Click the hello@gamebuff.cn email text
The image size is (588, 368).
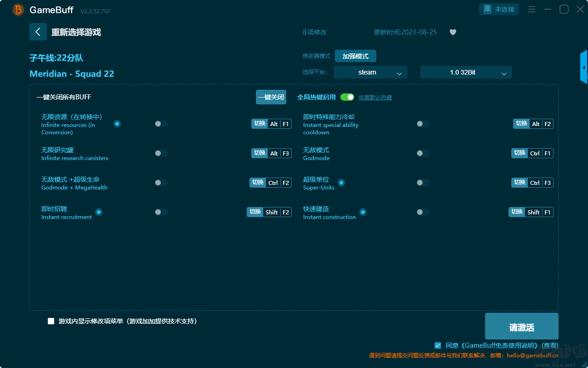tap(532, 355)
